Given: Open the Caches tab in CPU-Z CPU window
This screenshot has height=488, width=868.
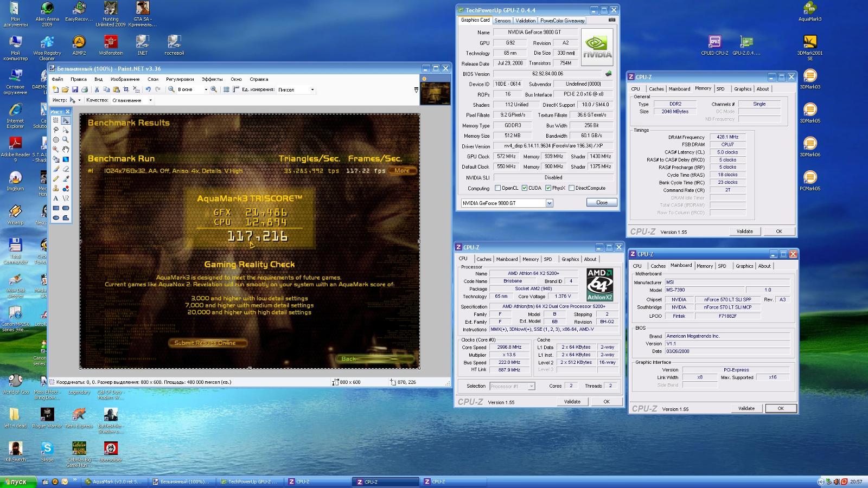Looking at the screenshot, I should point(484,259).
